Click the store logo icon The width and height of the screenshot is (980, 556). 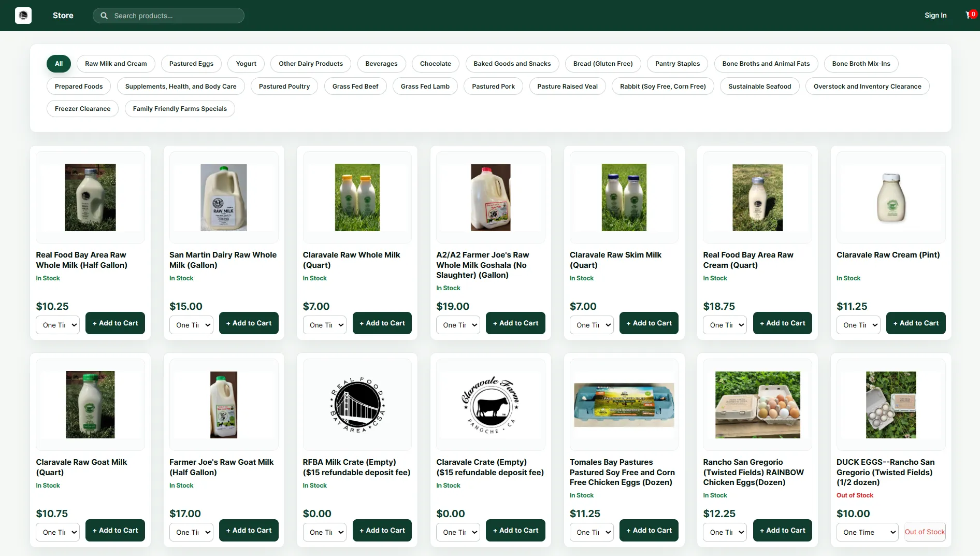[x=23, y=16]
